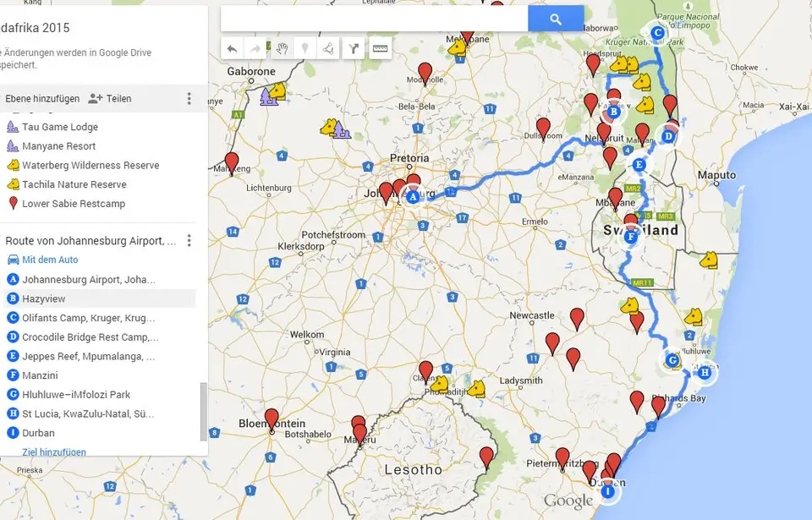Click into the map search field

coord(374,19)
